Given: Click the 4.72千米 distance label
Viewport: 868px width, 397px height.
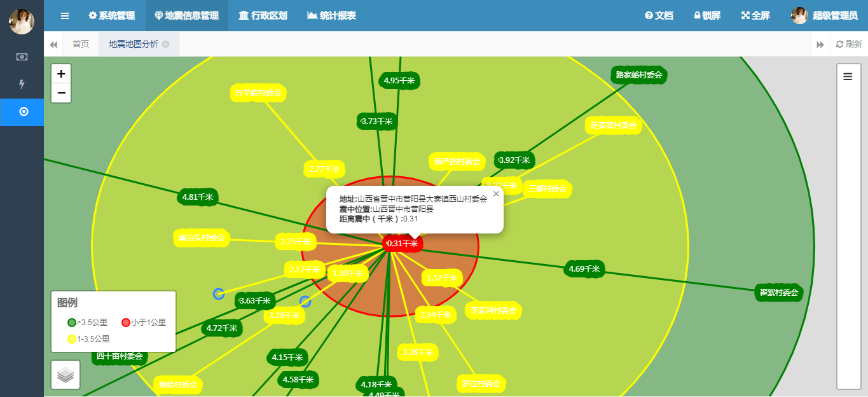Looking at the screenshot, I should pyautogui.click(x=222, y=328).
